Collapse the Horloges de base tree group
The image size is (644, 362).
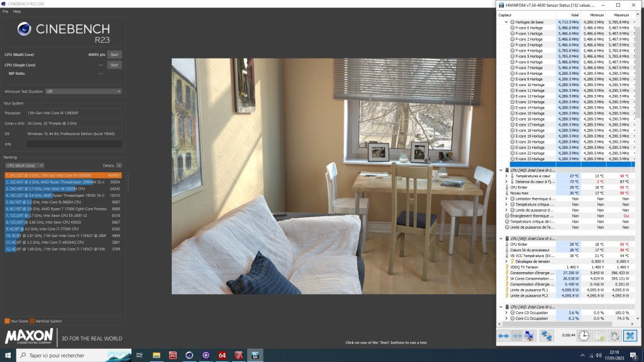(507, 22)
